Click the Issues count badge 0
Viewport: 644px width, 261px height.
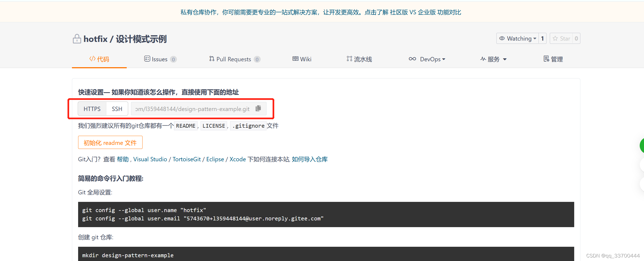click(x=173, y=59)
